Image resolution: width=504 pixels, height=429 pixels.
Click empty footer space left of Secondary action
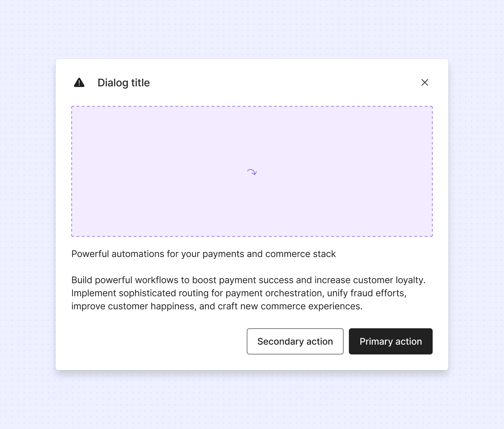[x=157, y=341]
